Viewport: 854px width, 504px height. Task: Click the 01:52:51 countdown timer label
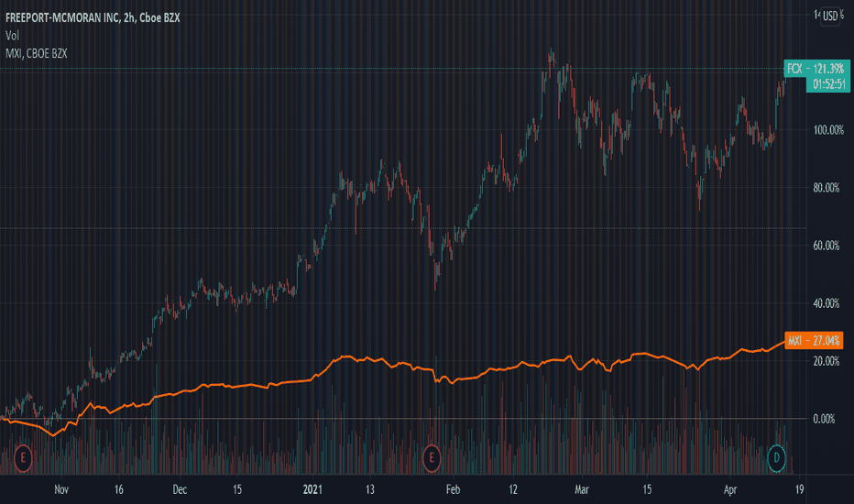829,84
